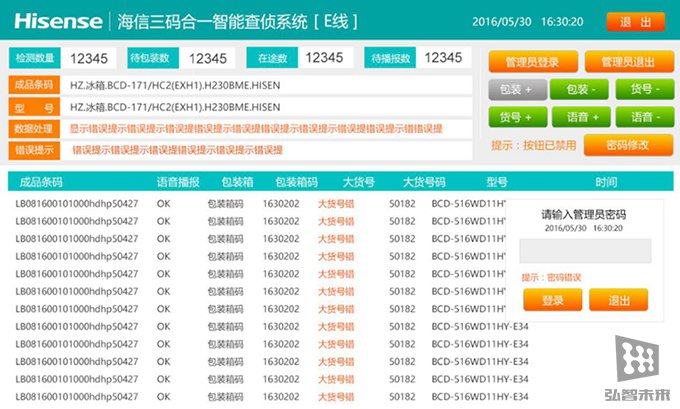This screenshot has height=409, width=680.
Task: Select the 待播报数 label
Action: coord(390,58)
